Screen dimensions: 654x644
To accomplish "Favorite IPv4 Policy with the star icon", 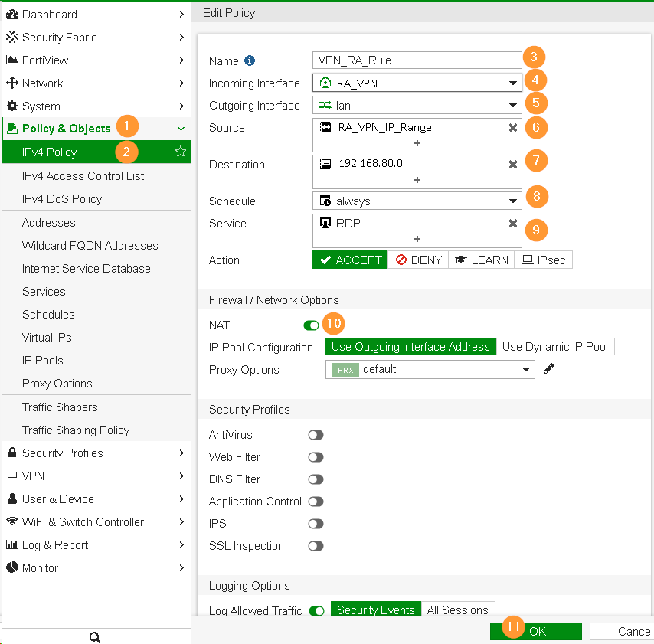I will [x=181, y=152].
